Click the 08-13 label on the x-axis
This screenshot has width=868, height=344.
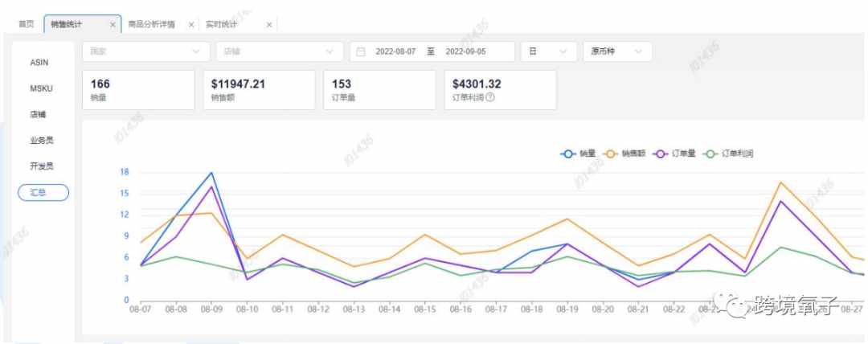tap(353, 309)
